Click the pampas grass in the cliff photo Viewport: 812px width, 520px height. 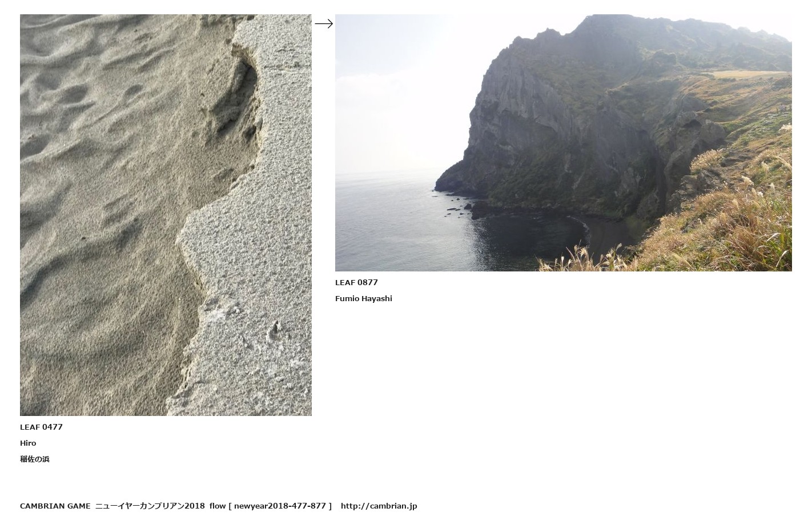tap(737, 229)
